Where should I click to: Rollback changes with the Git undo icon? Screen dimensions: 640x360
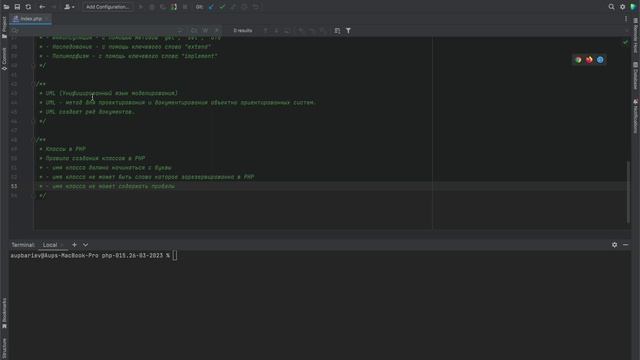point(256,7)
